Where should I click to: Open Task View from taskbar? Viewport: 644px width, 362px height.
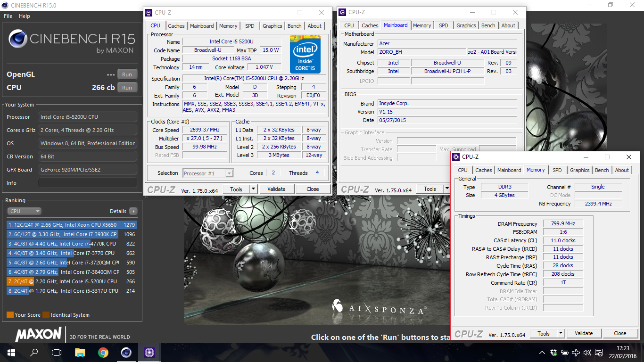point(57,353)
